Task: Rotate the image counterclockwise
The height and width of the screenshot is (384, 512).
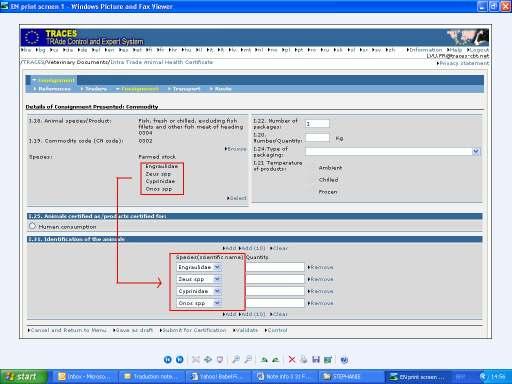Action: pos(276,360)
